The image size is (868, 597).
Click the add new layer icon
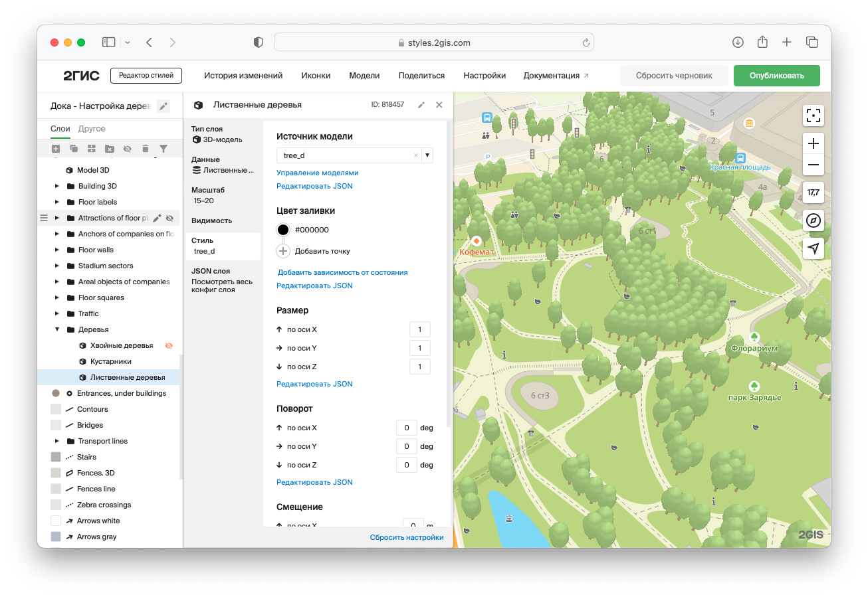pyautogui.click(x=56, y=149)
